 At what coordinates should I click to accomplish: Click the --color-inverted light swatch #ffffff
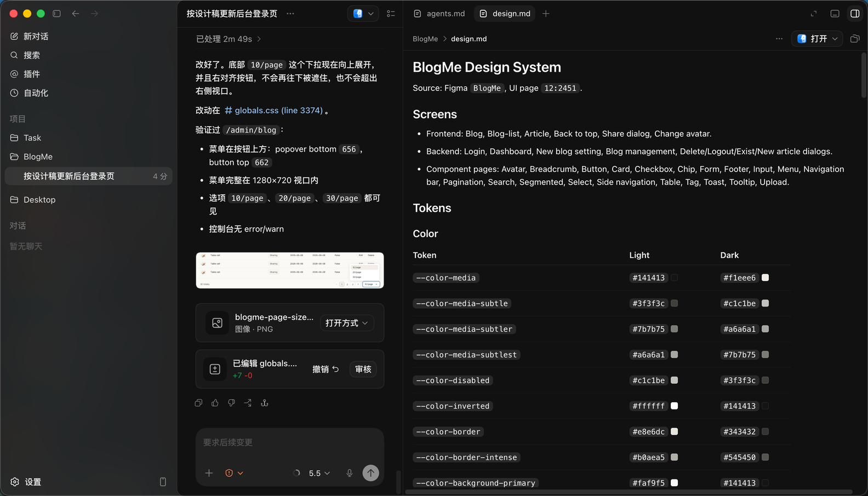(675, 406)
